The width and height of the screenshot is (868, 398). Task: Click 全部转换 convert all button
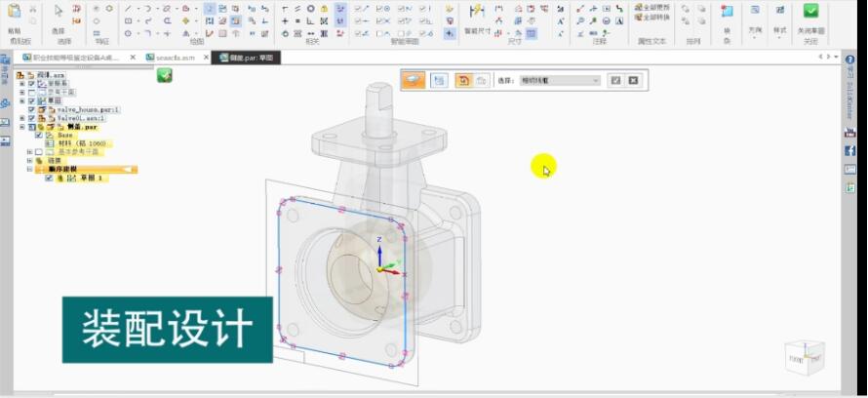coord(652,18)
